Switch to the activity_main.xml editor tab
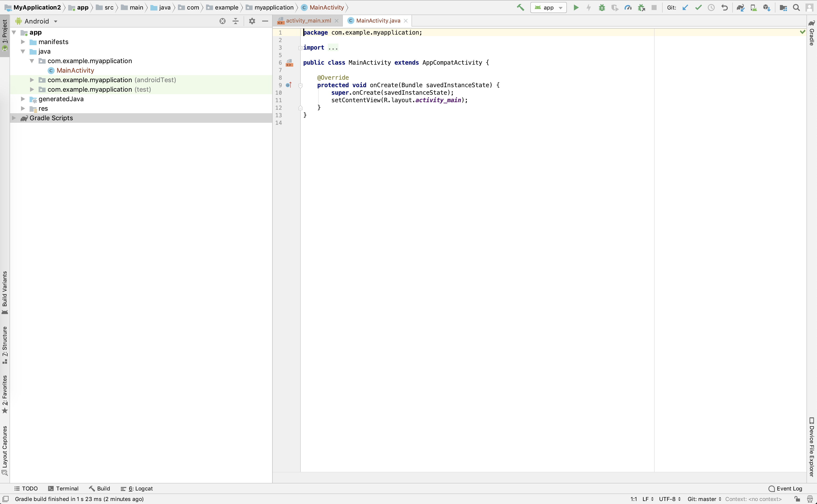The image size is (817, 504). tap(308, 21)
